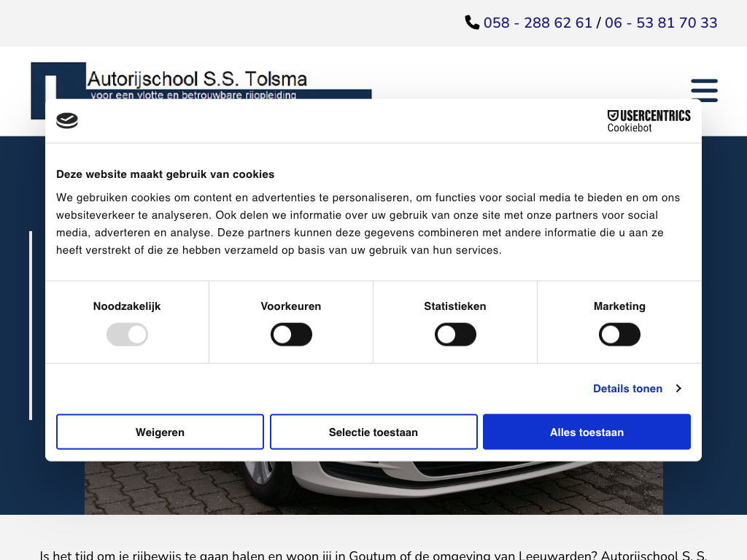Click the Cookiebot oval logo icon
747x560 pixels.
[x=67, y=120]
